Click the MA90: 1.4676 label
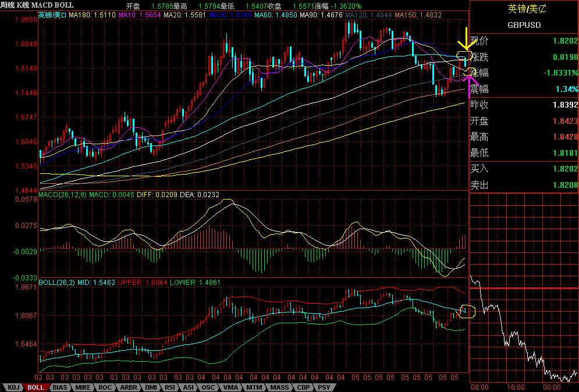The height and width of the screenshot is (392, 579). click(x=321, y=15)
